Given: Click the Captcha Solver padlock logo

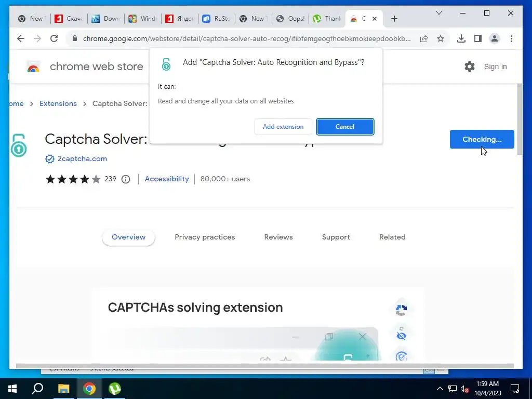Looking at the screenshot, I should pyautogui.click(x=18, y=145).
